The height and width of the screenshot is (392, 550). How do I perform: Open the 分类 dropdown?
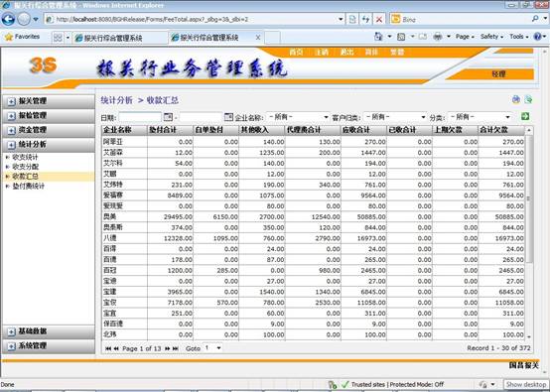pos(481,117)
